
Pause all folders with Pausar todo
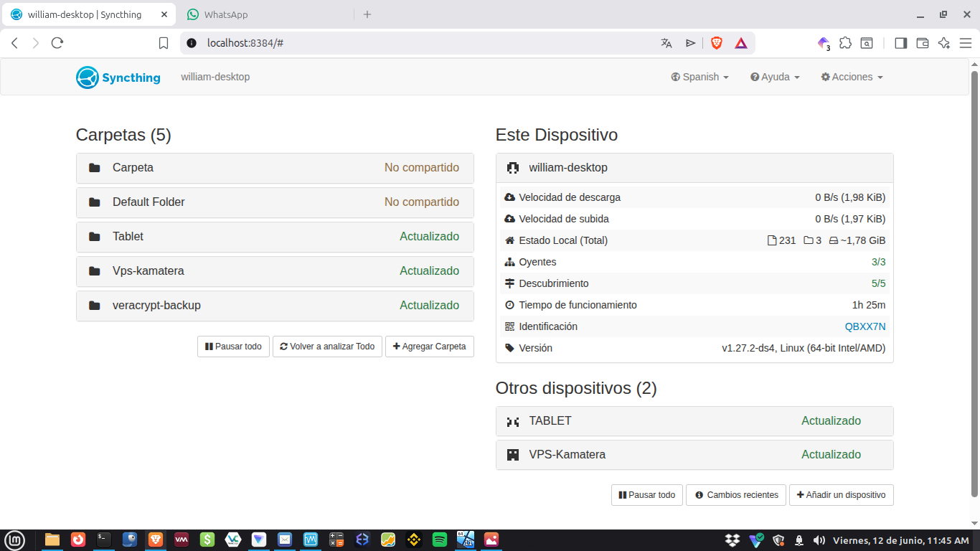(x=233, y=347)
